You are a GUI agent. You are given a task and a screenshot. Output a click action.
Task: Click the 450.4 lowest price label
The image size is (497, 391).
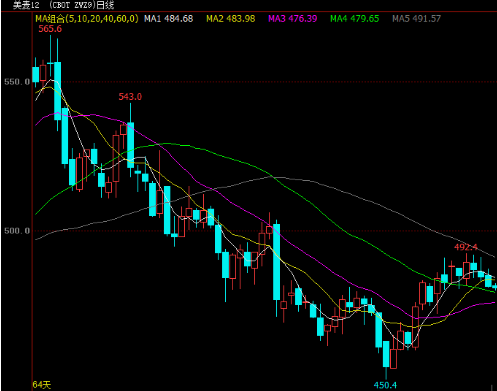tap(385, 385)
